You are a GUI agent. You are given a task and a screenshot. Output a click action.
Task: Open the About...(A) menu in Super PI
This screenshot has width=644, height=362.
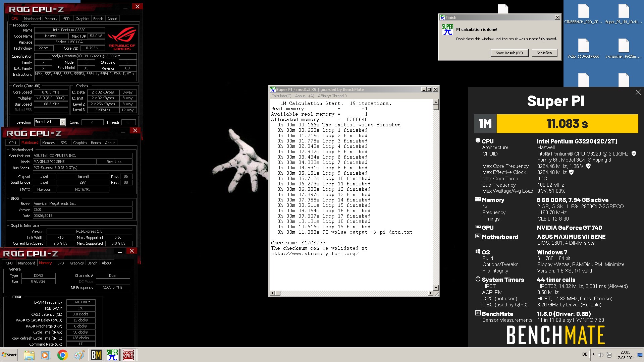pyautogui.click(x=305, y=96)
